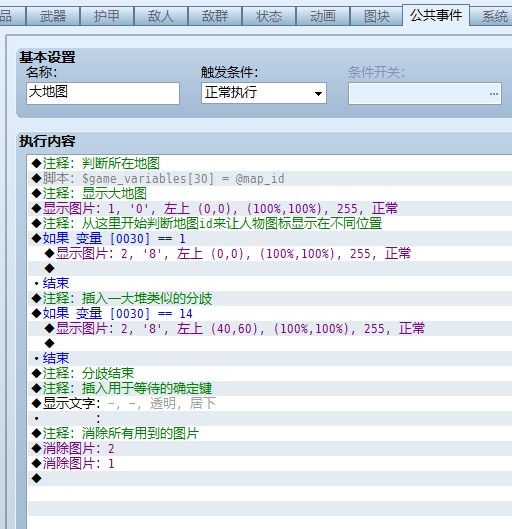Screen dimensions: 512x529
Task: Select first 结束 line after variable == 1 branch
Action: [x=270, y=283]
